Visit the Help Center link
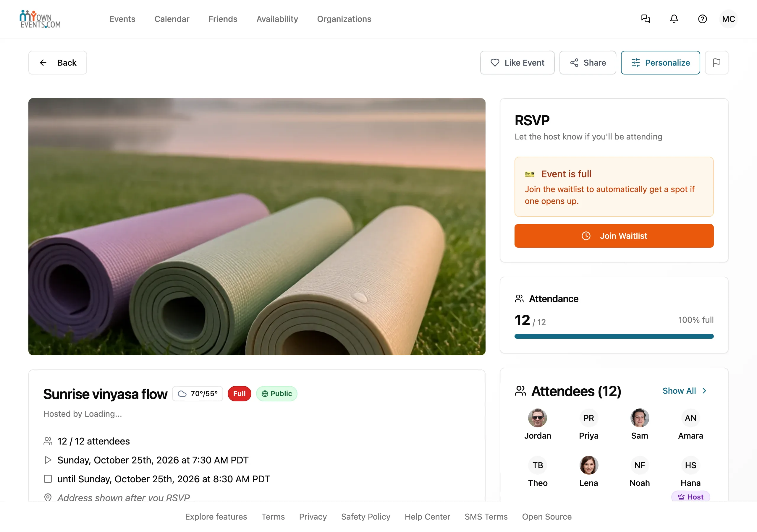The height and width of the screenshot is (532, 757). tap(427, 517)
